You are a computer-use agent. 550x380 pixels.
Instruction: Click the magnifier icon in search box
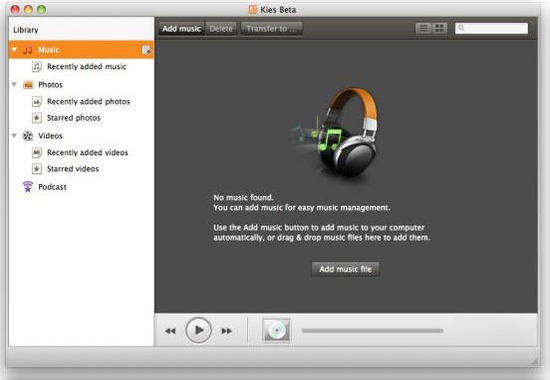click(461, 28)
